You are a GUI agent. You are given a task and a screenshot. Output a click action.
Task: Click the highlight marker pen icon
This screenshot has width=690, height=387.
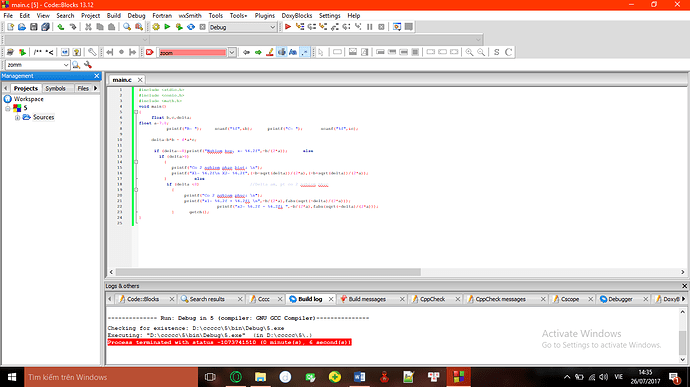point(270,52)
